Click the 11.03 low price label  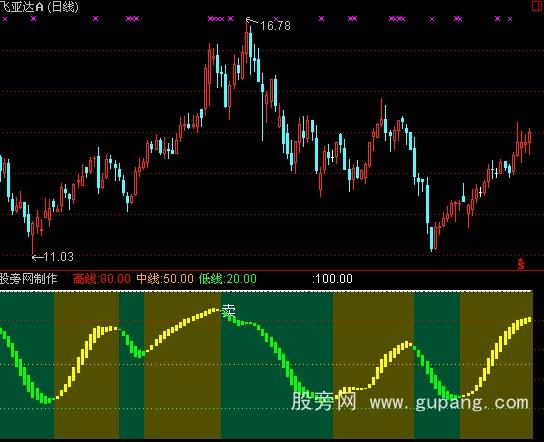tap(58, 257)
